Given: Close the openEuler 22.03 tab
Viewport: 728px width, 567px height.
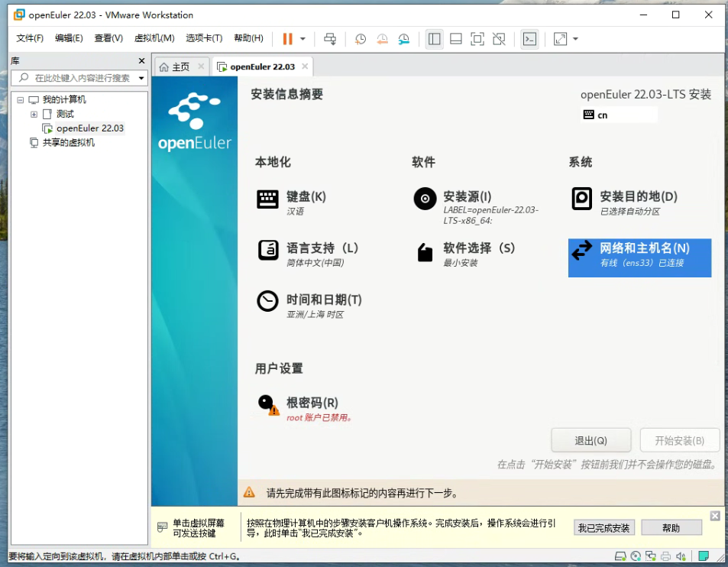Looking at the screenshot, I should click(x=305, y=66).
